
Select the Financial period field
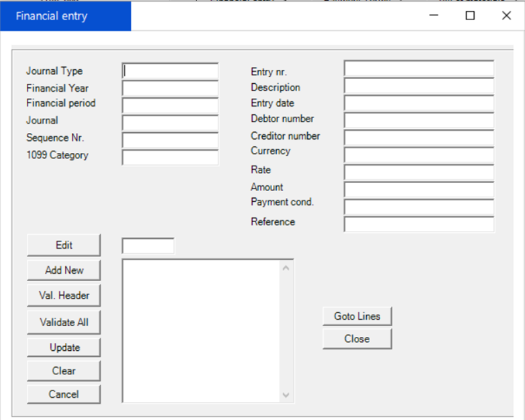[x=170, y=106]
